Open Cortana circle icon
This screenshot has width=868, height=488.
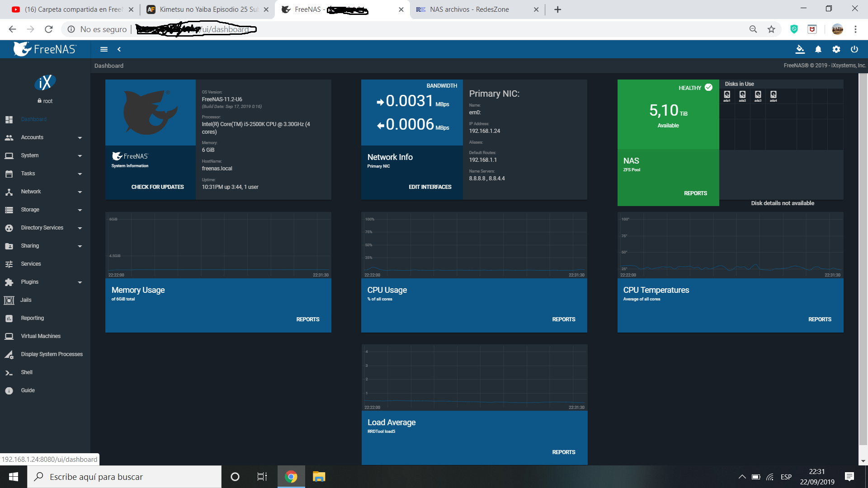point(235,477)
